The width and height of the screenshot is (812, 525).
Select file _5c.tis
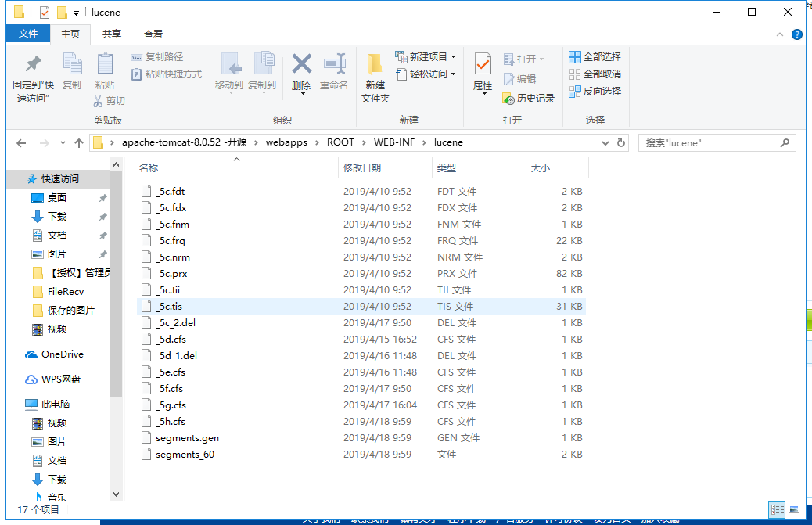361,307
